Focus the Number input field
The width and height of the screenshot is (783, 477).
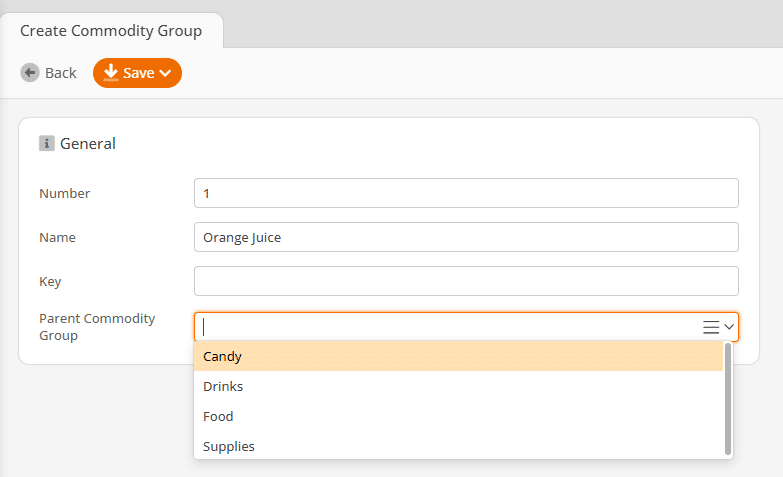(466, 193)
